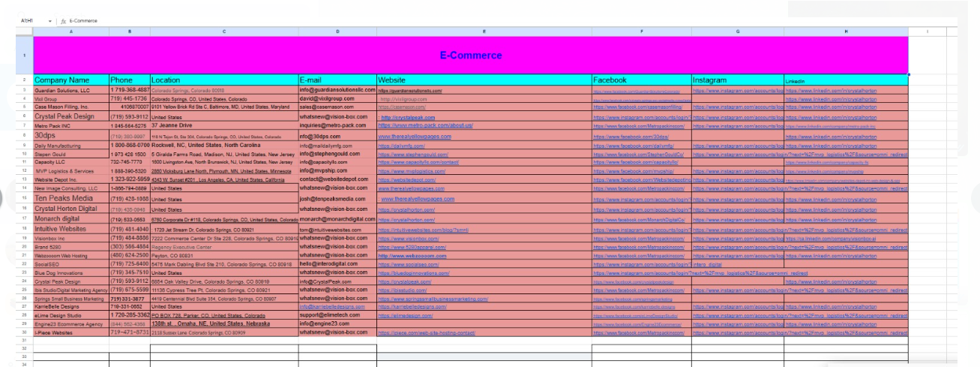The image size is (980, 367).
Task: Click the Daily Manufacturing cell
Action: (x=71, y=144)
